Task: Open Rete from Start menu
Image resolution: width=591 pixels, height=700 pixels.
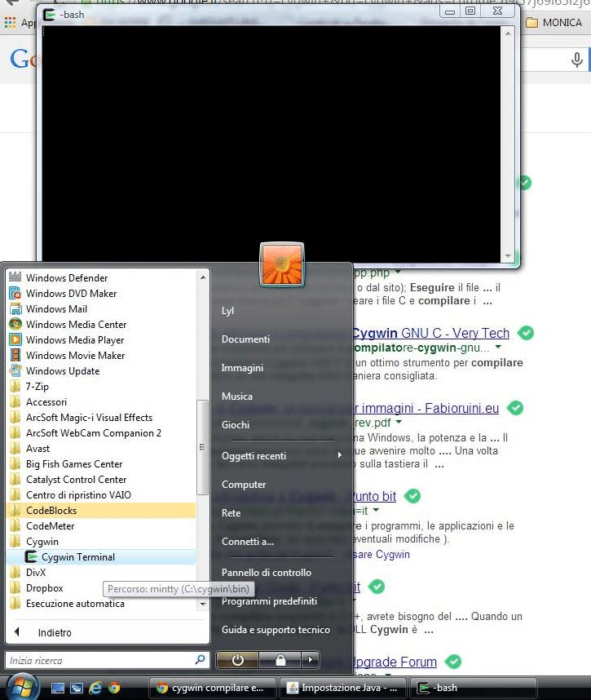Action: coord(231,513)
